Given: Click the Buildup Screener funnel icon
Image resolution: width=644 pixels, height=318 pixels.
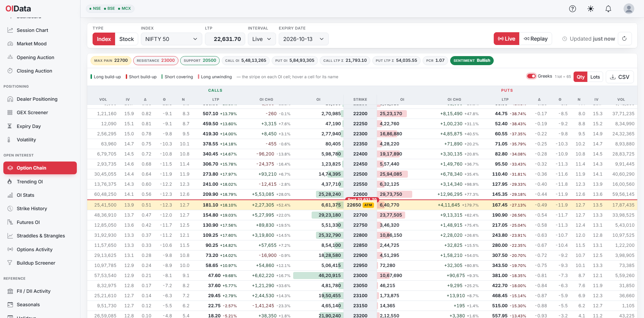Looking at the screenshot, I should tap(10, 263).
